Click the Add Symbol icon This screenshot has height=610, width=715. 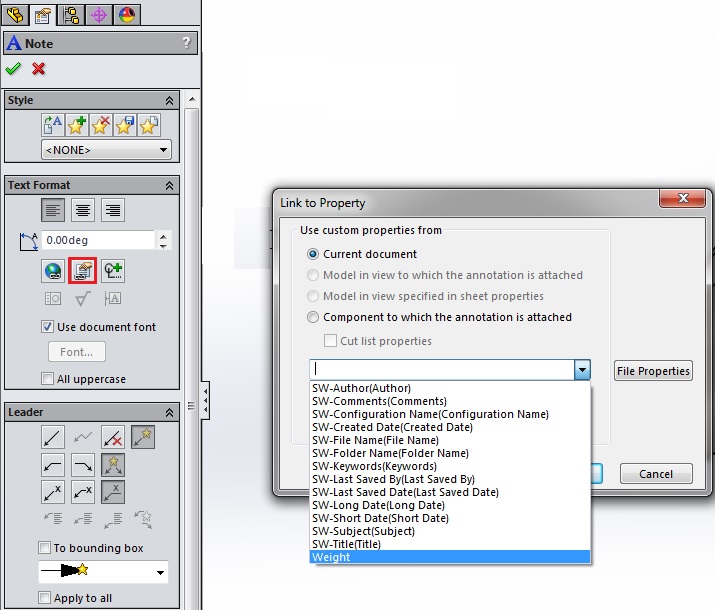pos(112,270)
